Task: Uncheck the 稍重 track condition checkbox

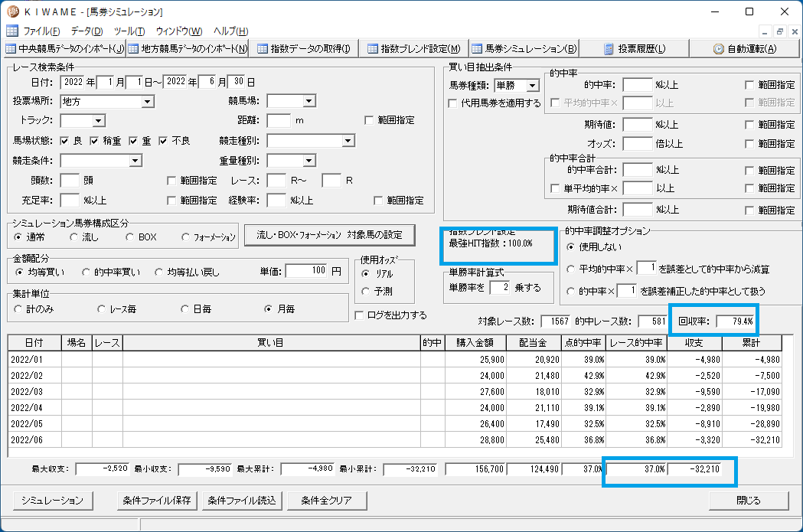Action: pyautogui.click(x=94, y=141)
